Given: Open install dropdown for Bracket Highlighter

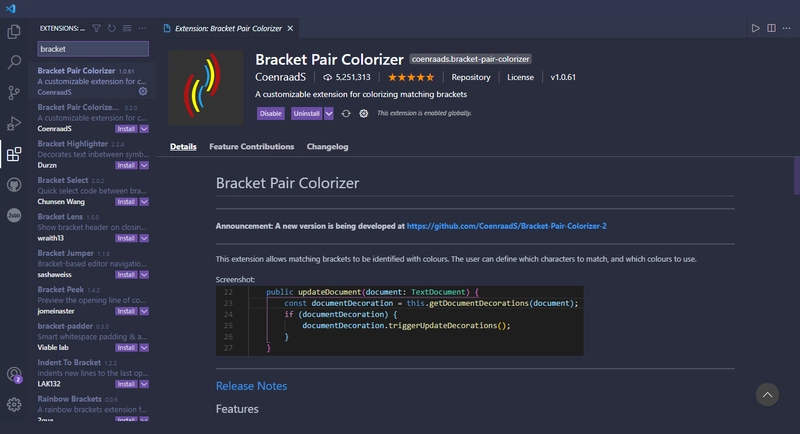Looking at the screenshot, I should click(x=144, y=165).
